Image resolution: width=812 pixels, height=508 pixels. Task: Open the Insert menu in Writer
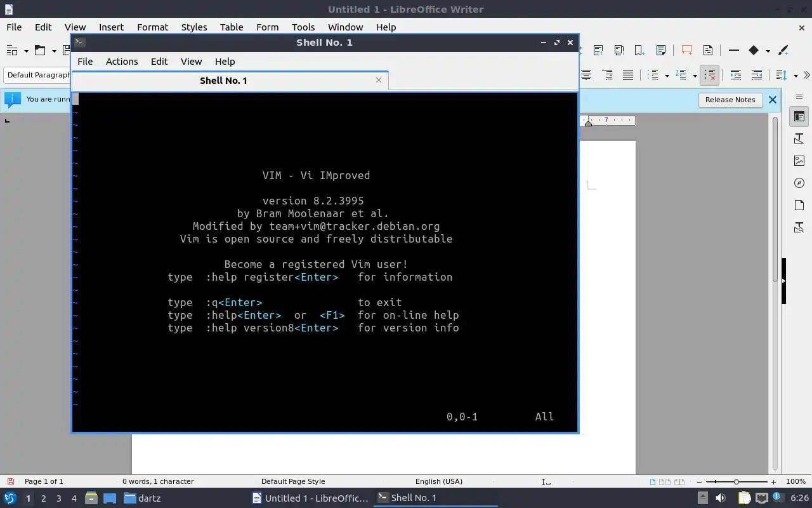tap(111, 27)
